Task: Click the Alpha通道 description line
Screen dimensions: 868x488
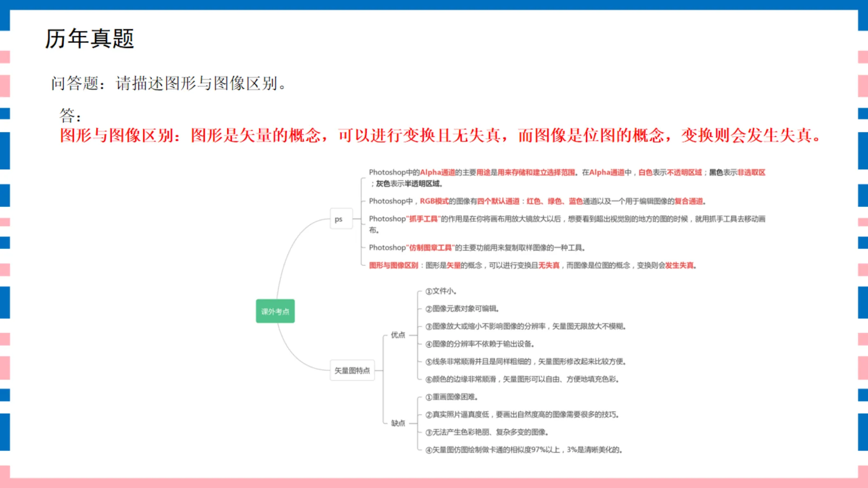Action: click(x=567, y=173)
